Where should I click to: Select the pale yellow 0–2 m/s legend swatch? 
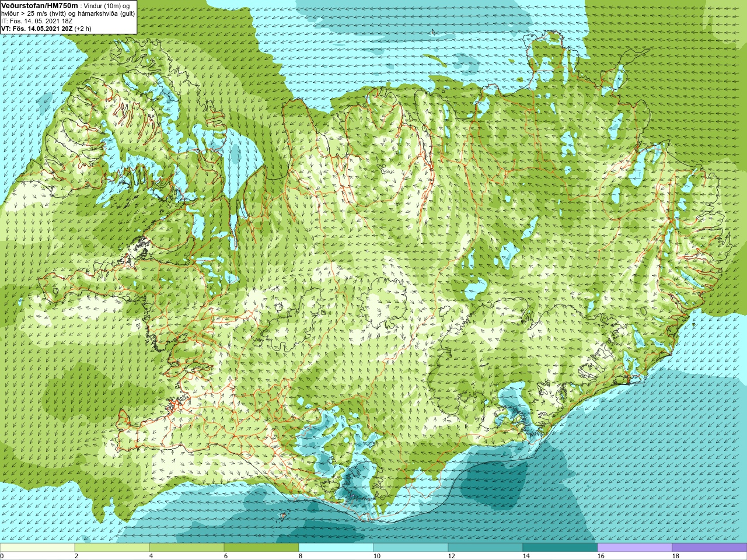click(x=37, y=548)
